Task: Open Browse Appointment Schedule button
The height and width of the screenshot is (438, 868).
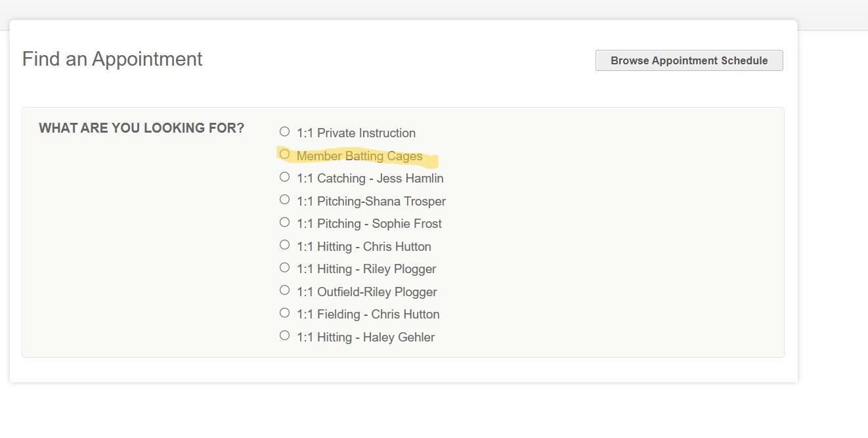Action: (x=689, y=60)
